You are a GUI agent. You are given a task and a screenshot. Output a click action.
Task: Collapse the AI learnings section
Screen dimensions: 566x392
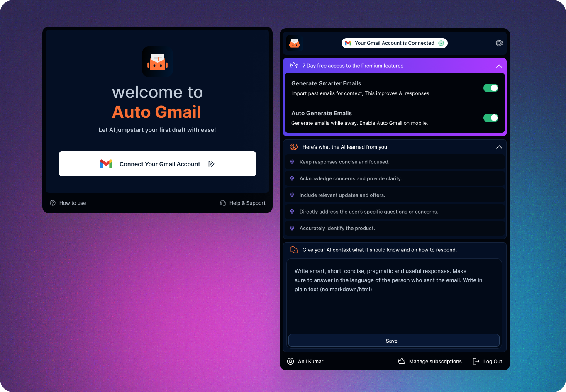(499, 146)
